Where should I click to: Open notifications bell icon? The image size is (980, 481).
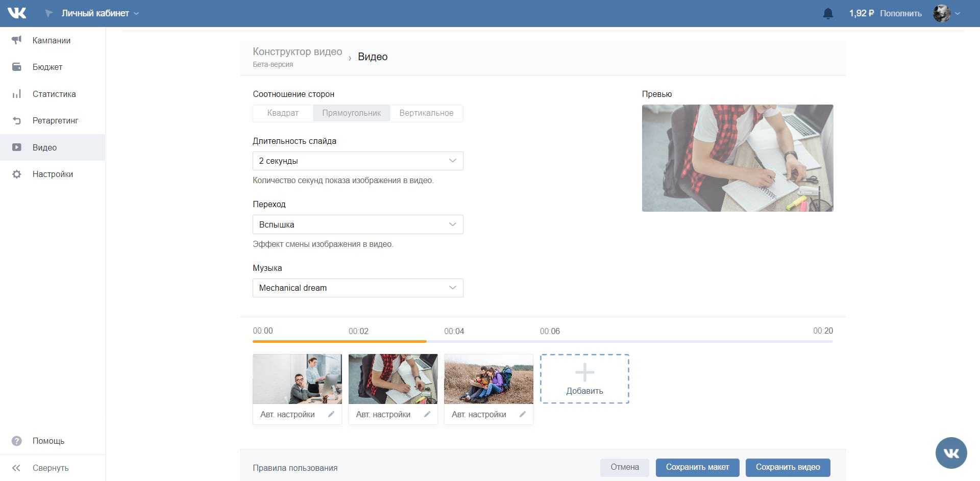tap(828, 14)
